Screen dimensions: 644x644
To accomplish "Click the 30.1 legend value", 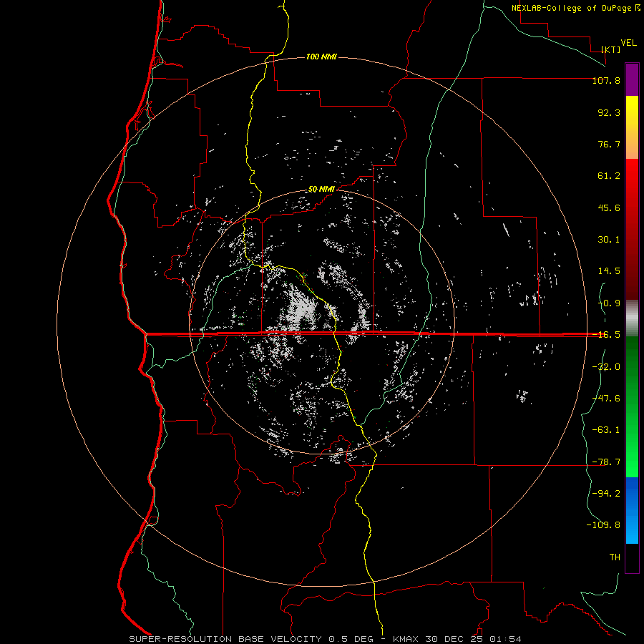I will coord(609,240).
